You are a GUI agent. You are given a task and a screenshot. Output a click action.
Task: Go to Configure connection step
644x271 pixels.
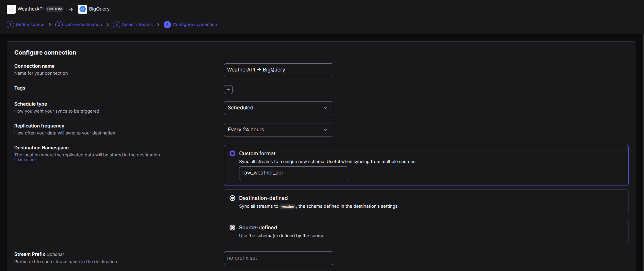195,25
